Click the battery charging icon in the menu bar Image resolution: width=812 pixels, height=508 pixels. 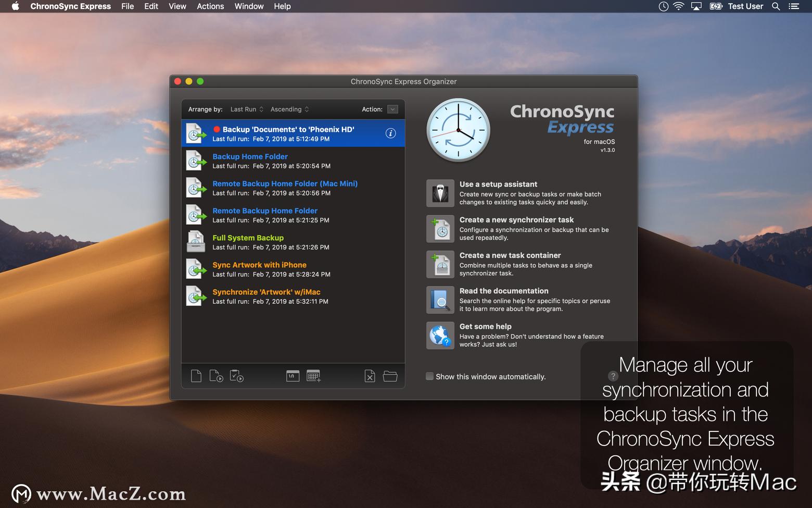[x=716, y=6]
